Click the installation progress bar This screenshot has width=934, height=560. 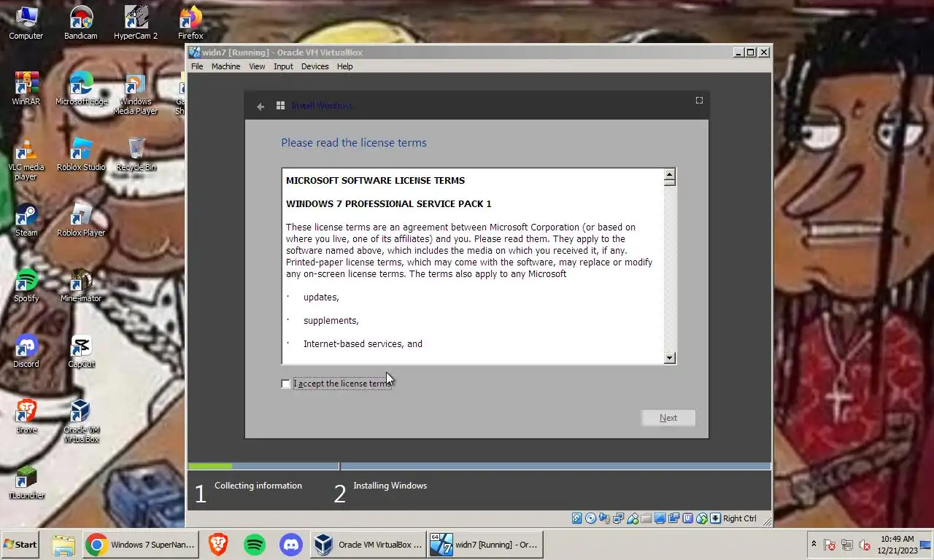click(479, 466)
